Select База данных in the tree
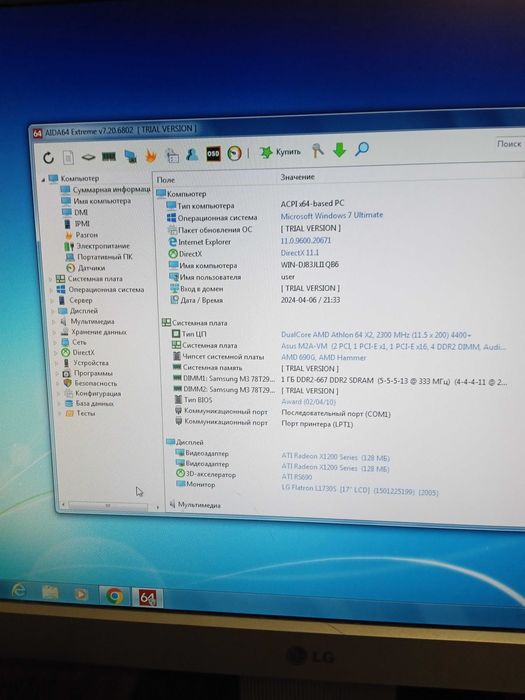 89,403
